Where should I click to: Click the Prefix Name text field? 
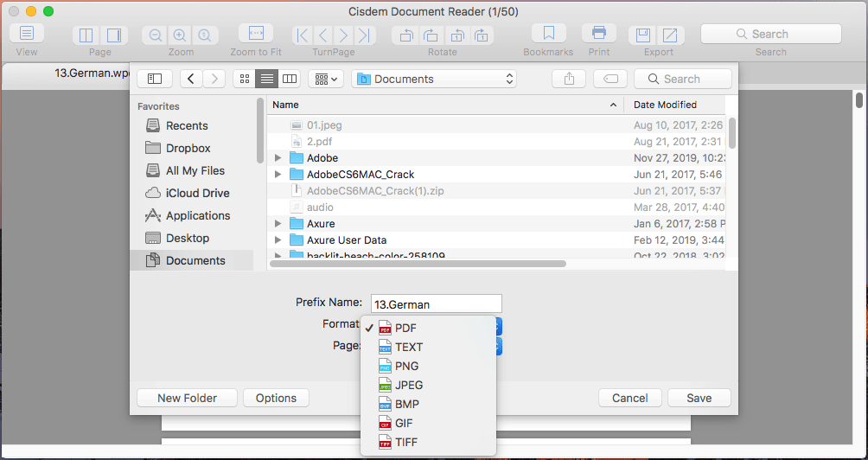click(x=437, y=303)
